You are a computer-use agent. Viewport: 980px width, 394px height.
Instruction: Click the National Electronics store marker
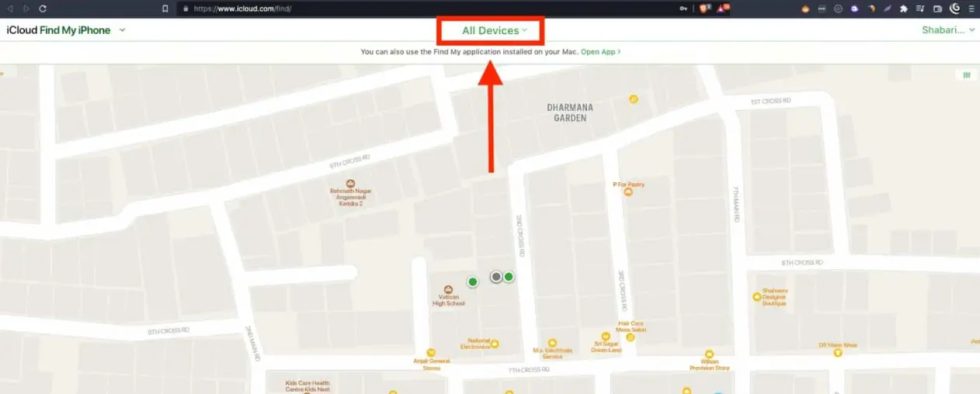(494, 344)
